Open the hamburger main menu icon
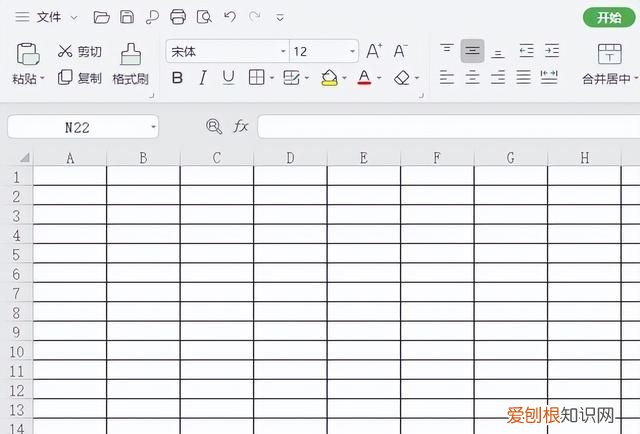This screenshot has width=640, height=434. (x=22, y=17)
